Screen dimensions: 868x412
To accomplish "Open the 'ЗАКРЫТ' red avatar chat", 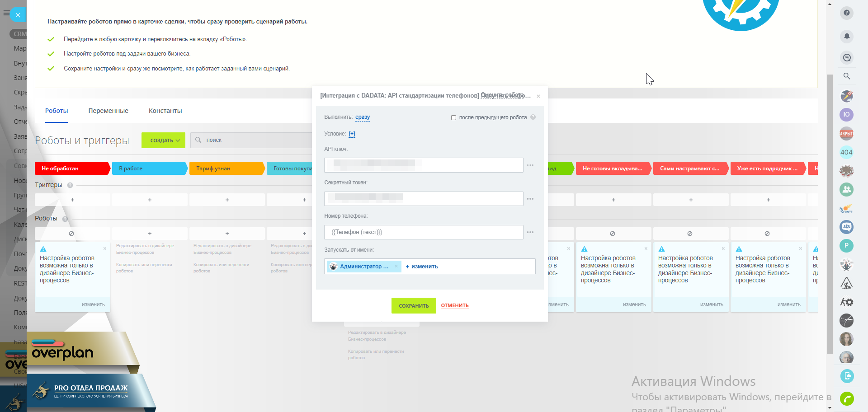I will click(x=846, y=133).
